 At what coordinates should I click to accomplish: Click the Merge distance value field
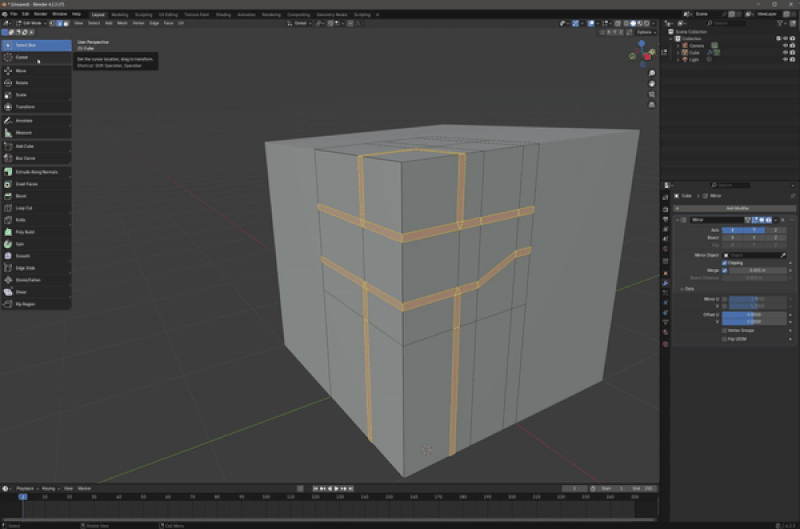coord(757,270)
